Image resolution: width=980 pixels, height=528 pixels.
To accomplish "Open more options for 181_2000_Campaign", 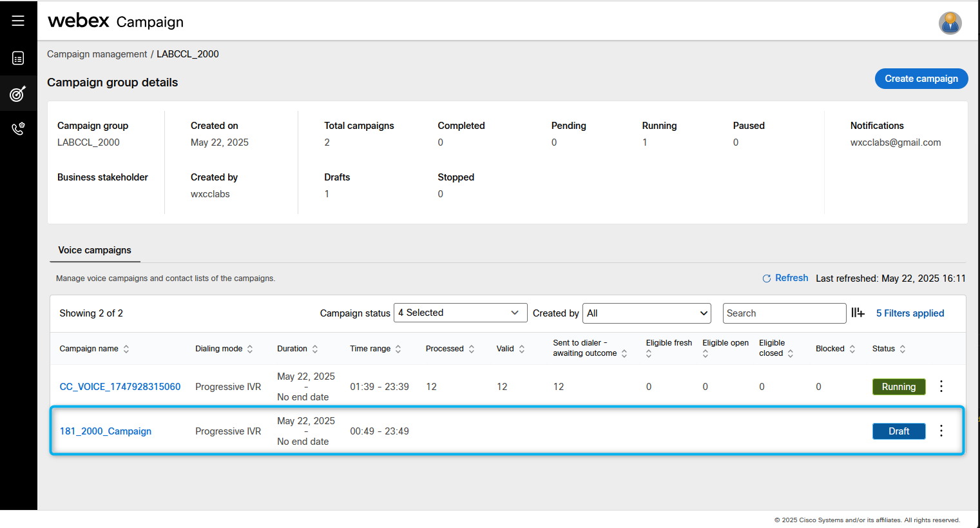I will pyautogui.click(x=941, y=431).
